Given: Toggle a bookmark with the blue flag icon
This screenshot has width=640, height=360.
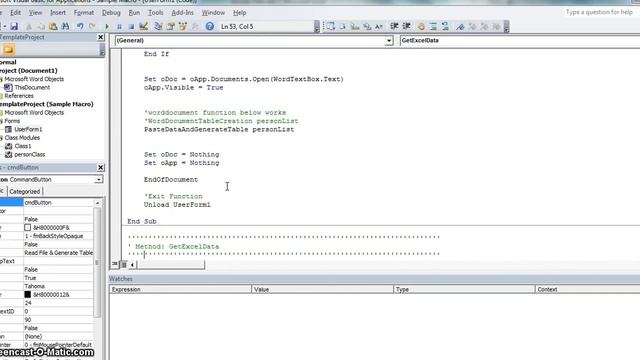Looking at the screenshot, I should 460,27.
